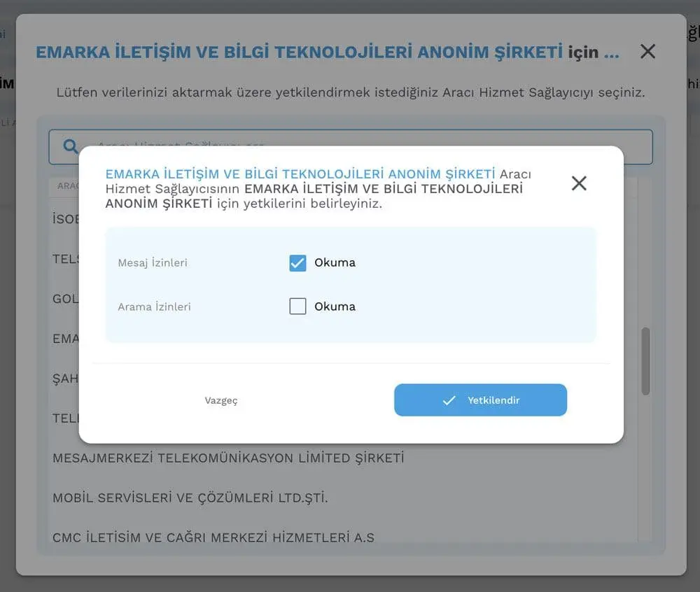700x592 pixels.
Task: Select MOBİL SERVİSLERİ VE ÇÖZÜMLERİ LTD.ŞTİ. row
Action: point(344,498)
